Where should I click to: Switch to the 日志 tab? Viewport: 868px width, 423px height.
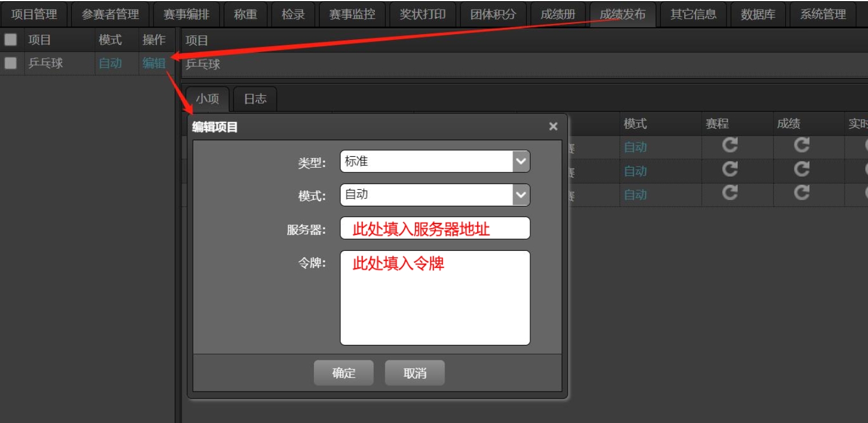click(x=255, y=99)
